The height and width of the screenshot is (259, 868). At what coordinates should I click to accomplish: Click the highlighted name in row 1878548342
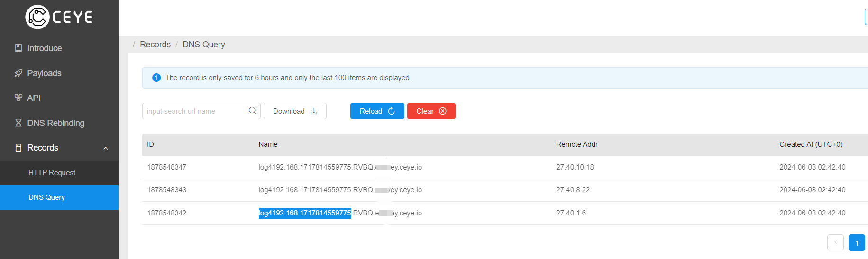coord(305,213)
